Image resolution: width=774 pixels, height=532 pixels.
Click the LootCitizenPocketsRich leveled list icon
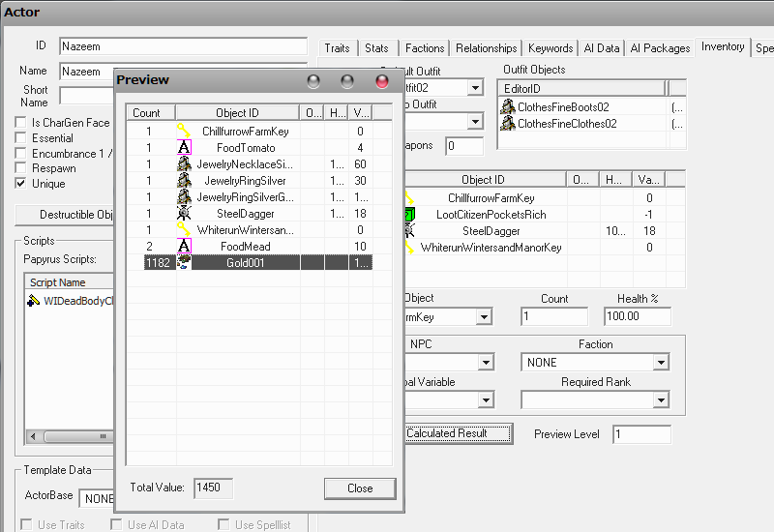coord(410,214)
